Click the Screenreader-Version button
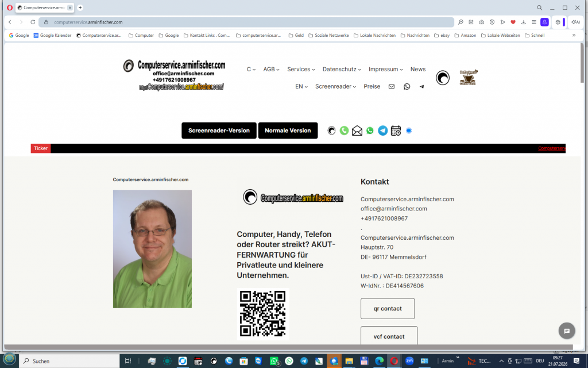 (219, 131)
